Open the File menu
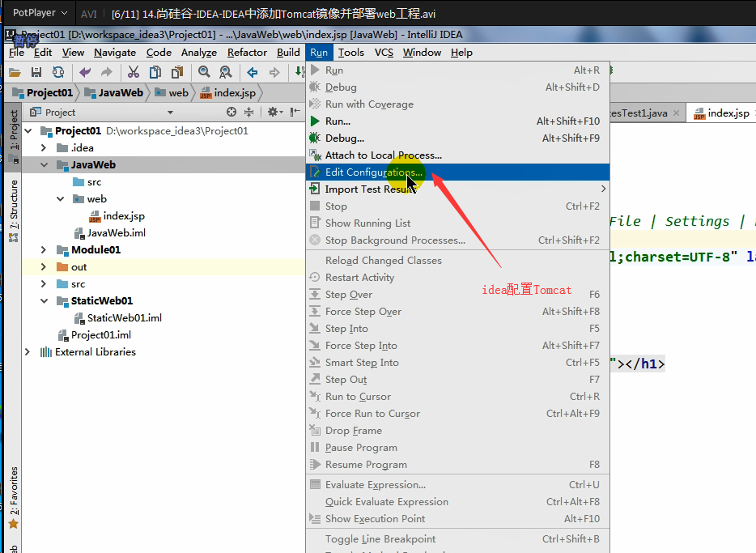Screen dimensions: 756x553 (x=16, y=52)
